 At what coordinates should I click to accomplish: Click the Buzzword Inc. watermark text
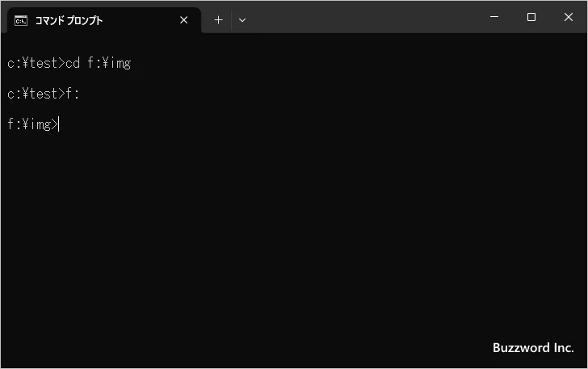[x=532, y=348]
